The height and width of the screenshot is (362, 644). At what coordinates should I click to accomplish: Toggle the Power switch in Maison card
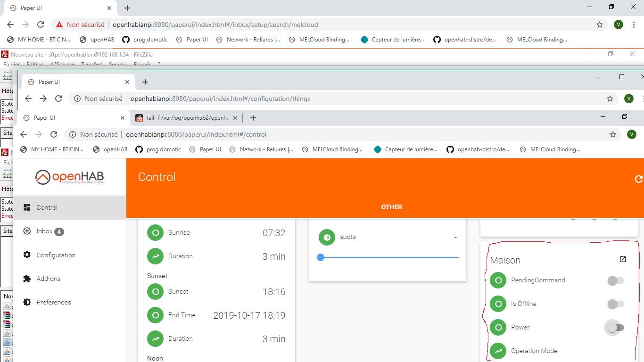[614, 328]
